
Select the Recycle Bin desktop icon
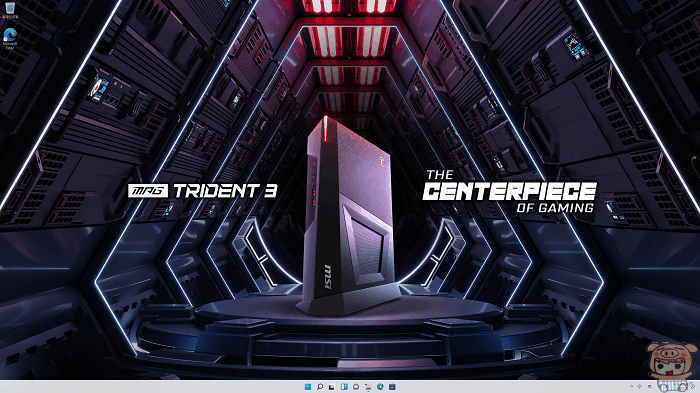10,8
